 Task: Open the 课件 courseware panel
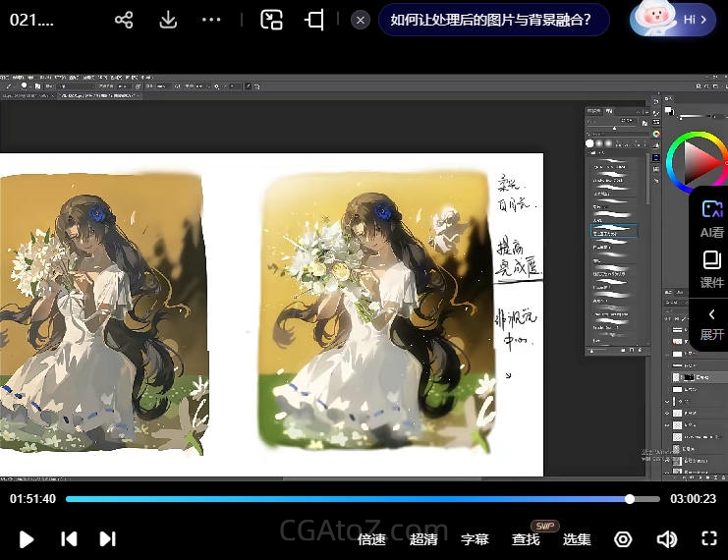[711, 269]
